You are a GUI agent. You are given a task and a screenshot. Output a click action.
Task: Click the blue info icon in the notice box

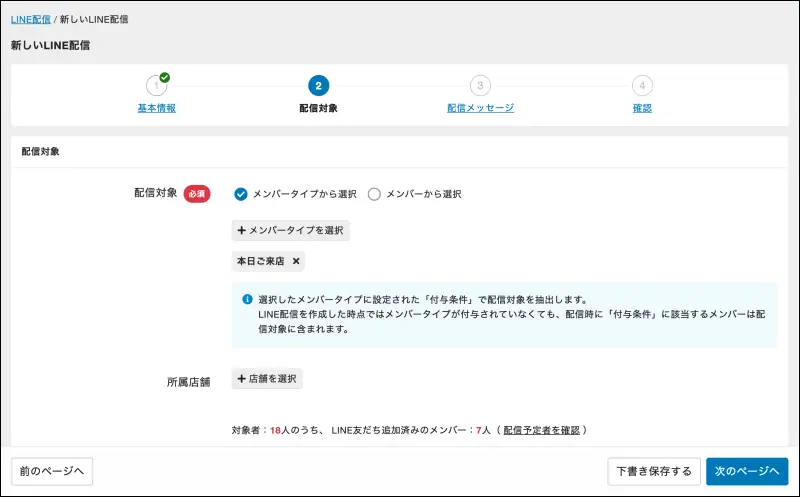[247, 300]
